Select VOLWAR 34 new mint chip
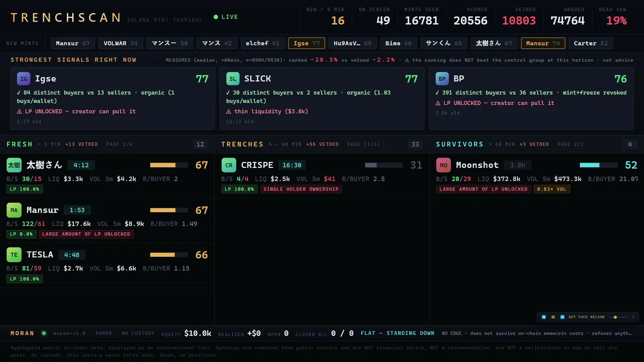The image size is (644, 362). [x=121, y=43]
